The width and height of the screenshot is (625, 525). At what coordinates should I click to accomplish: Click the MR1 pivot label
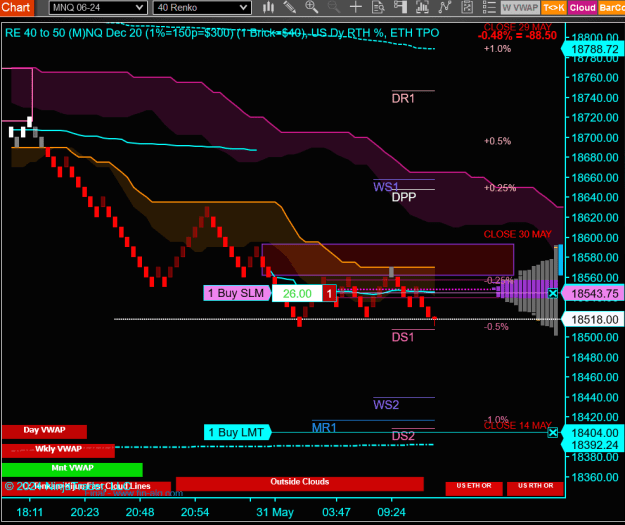[324, 428]
